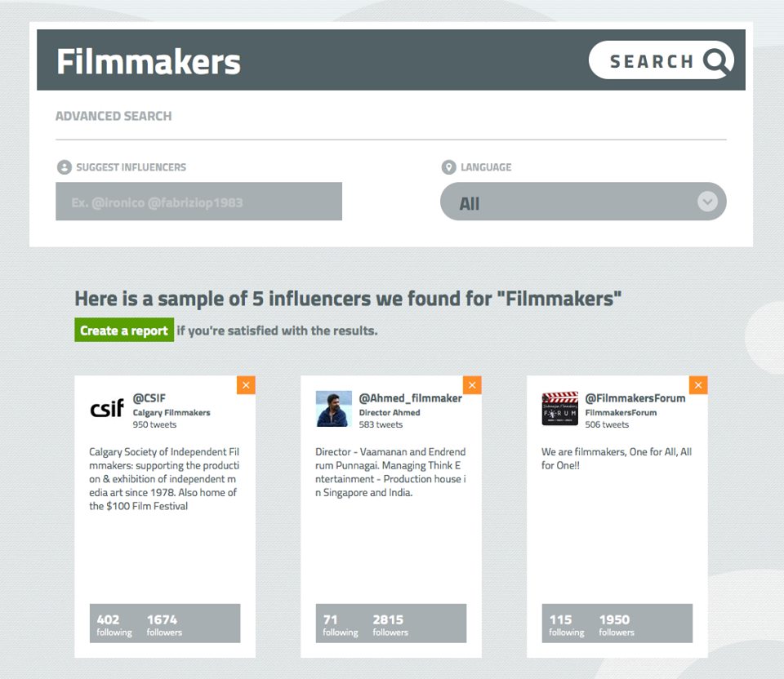The height and width of the screenshot is (679, 784).
Task: Remove the @Ahmed_filmmaker influencer card
Action: (472, 385)
